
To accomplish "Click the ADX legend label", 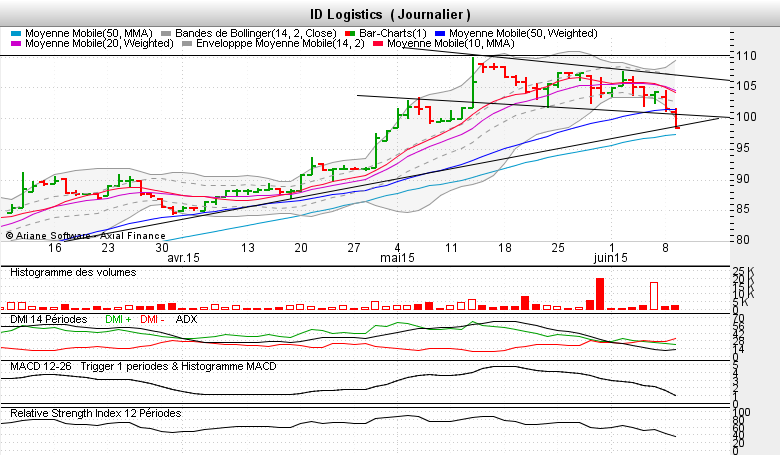I will point(187,319).
